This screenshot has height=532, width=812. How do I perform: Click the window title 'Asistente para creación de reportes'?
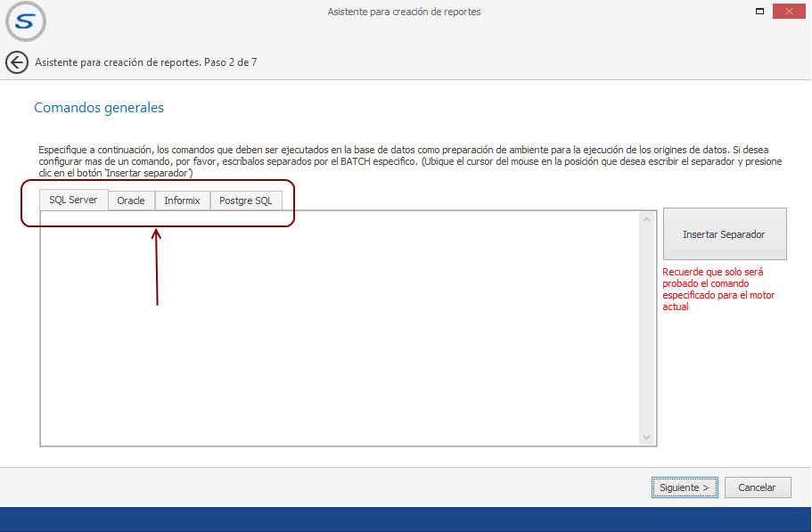pos(404,12)
